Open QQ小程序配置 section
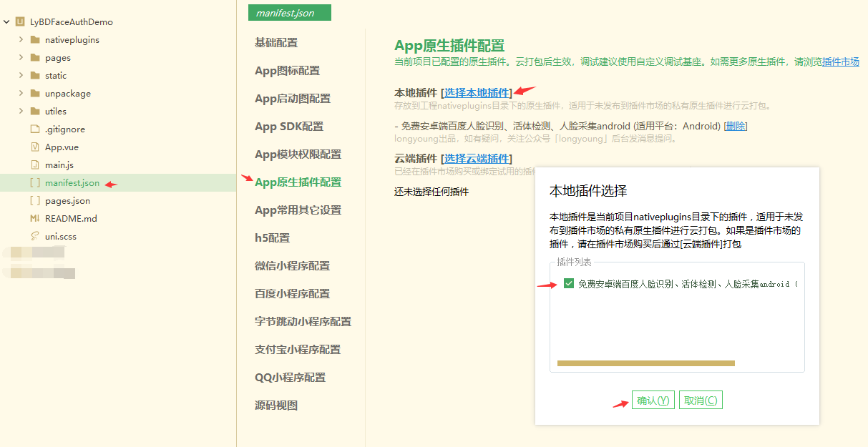 [x=290, y=378]
